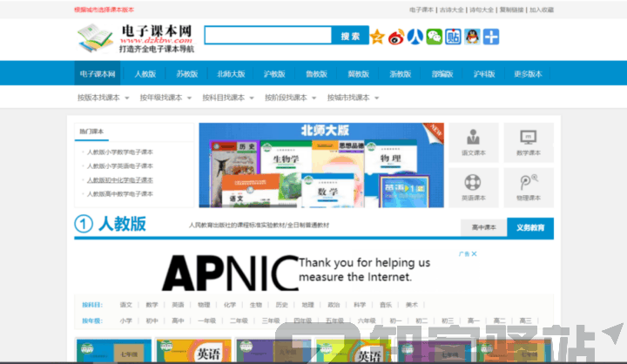627x364 pixels.
Task: Open 数学课本 category tile
Action: click(529, 142)
